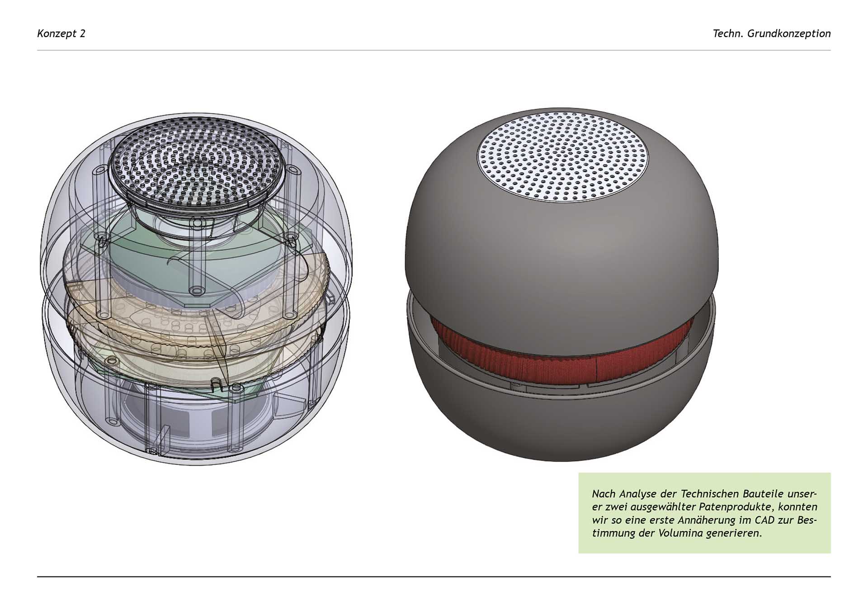Image resolution: width=868 pixels, height=614 pixels.
Task: Click the 'Techn. Grundkonzeption' header title
Action: (771, 33)
